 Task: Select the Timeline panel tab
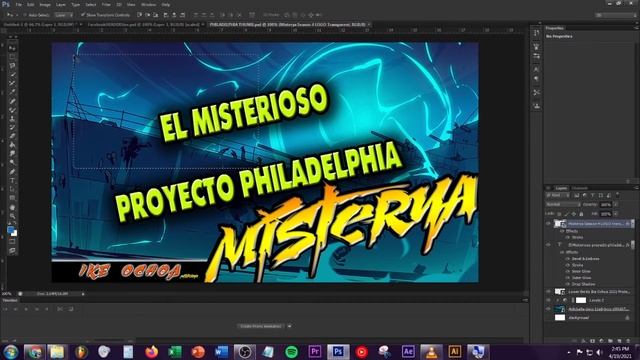pos(10,300)
